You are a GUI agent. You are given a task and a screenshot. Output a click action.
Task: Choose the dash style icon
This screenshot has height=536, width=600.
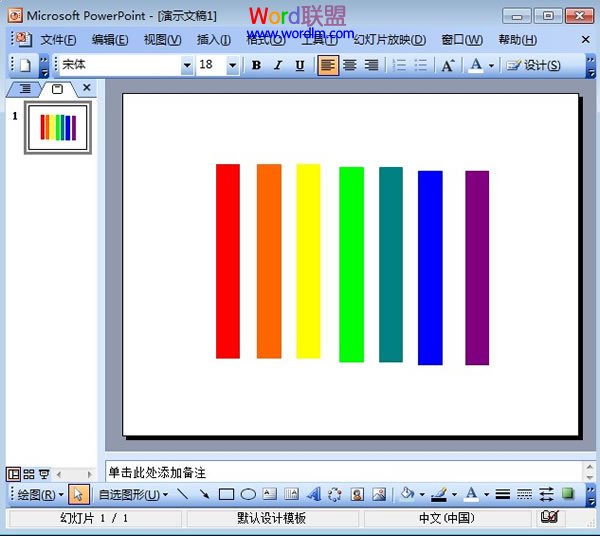pyautogui.click(x=524, y=494)
